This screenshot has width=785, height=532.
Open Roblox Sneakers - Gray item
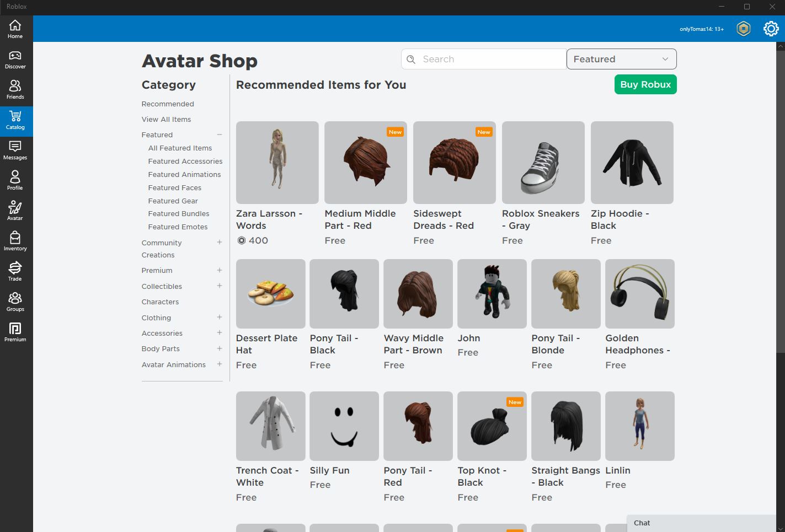tap(543, 183)
